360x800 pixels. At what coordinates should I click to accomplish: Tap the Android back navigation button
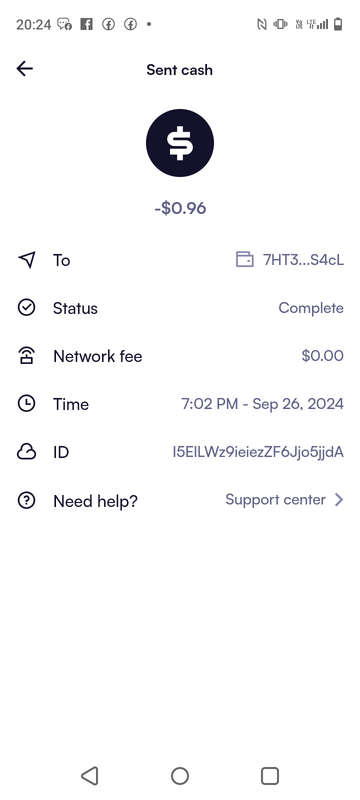point(90,776)
